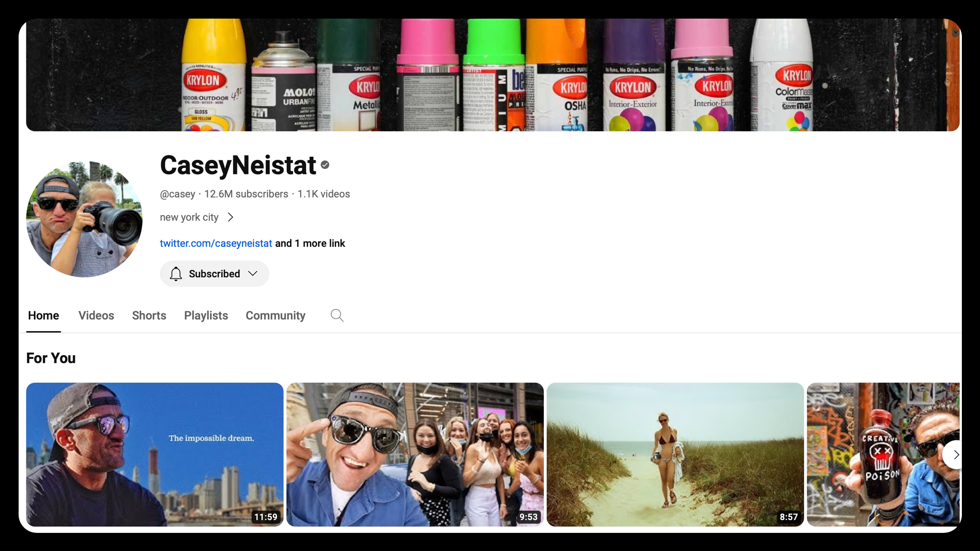
Task: Open the Shorts tab
Action: tap(149, 315)
